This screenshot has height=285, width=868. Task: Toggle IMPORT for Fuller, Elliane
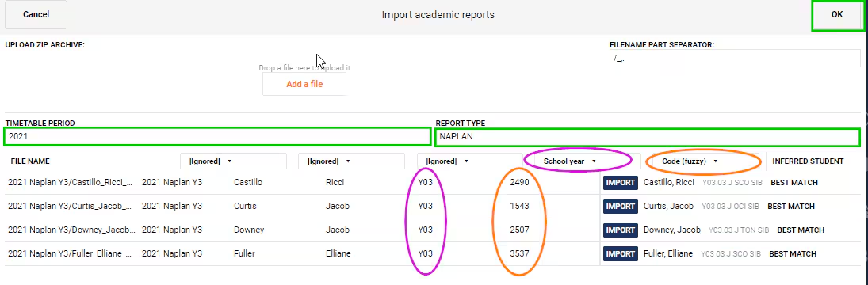[621, 254]
